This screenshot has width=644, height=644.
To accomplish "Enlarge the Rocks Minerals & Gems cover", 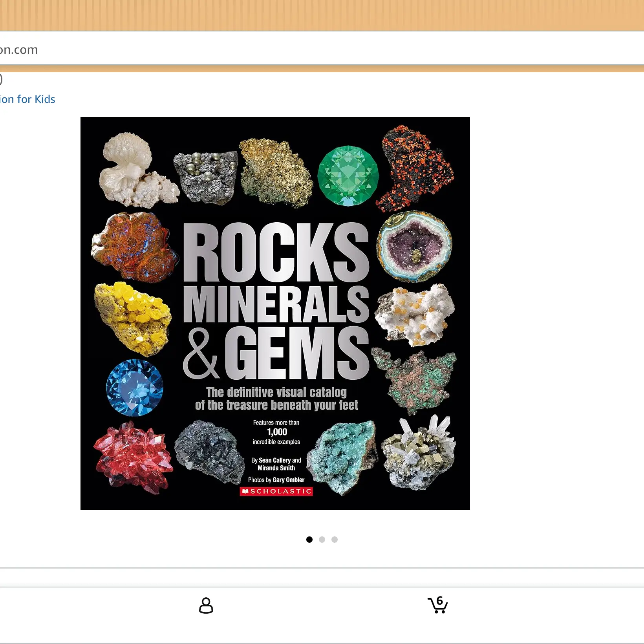I will pyautogui.click(x=275, y=313).
